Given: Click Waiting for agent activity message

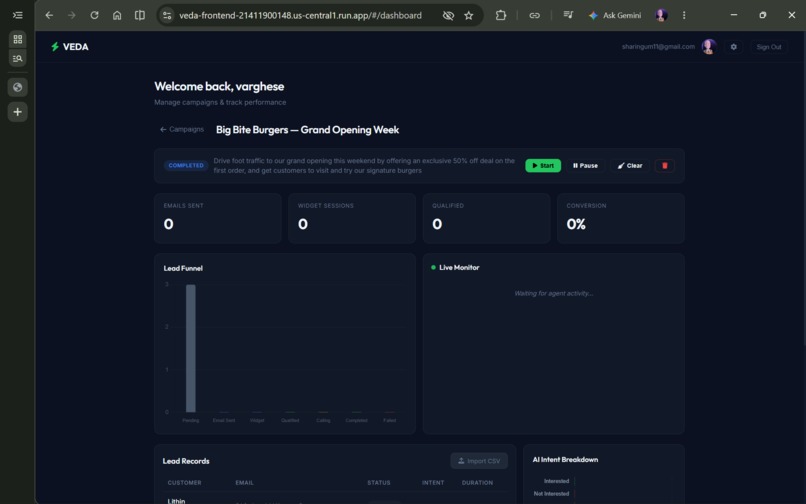Looking at the screenshot, I should (554, 294).
